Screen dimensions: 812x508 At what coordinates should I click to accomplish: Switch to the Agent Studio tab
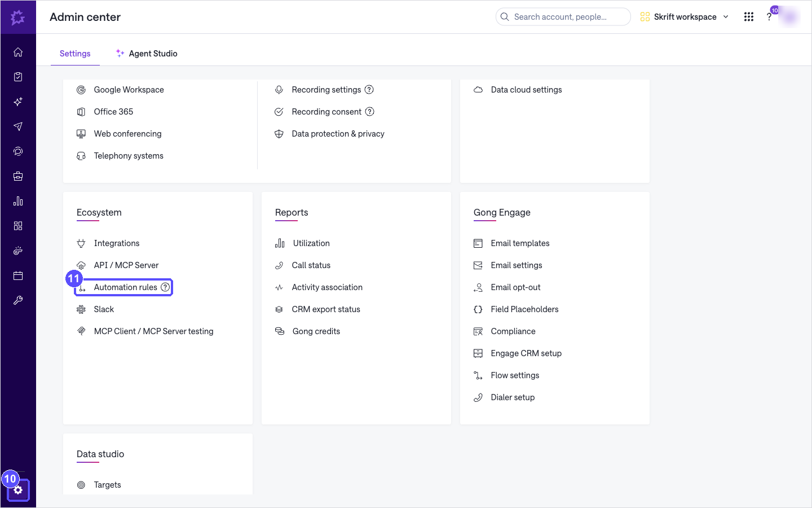[x=147, y=54]
